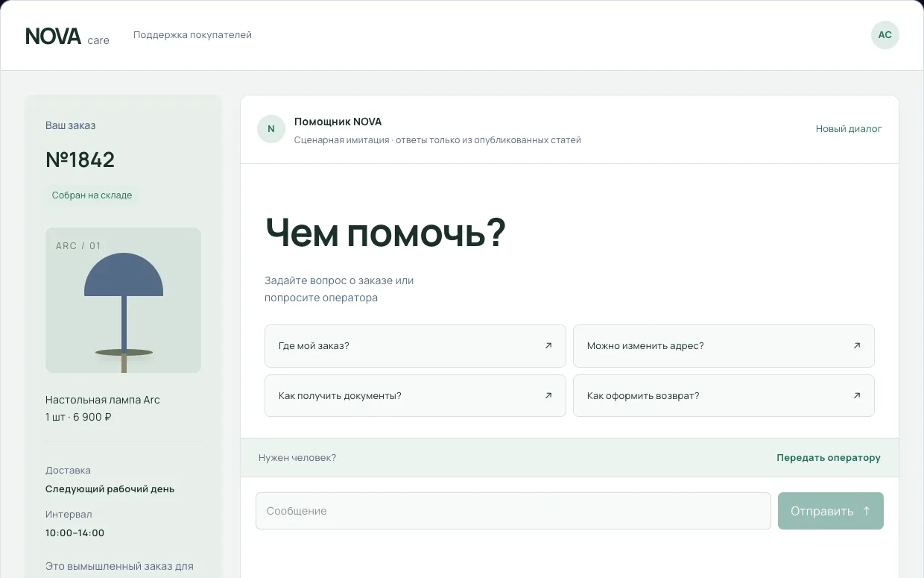Open the AC user avatar menu
This screenshot has width=924, height=578.
pyautogui.click(x=885, y=35)
